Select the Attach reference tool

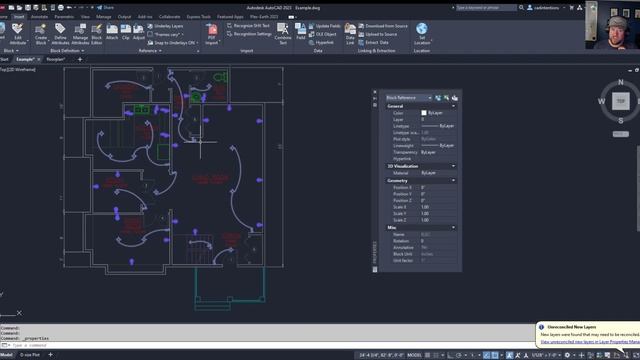[112, 32]
